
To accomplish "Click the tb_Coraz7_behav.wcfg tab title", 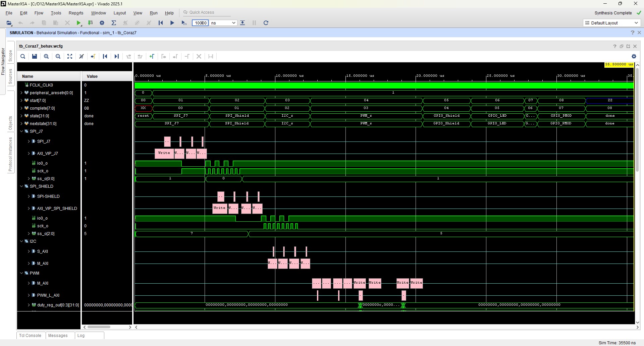I will pos(41,46).
